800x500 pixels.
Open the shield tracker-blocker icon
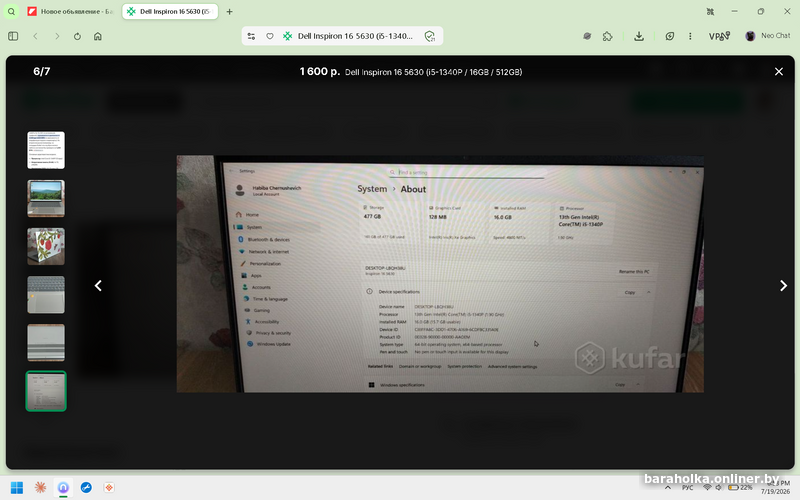point(430,36)
